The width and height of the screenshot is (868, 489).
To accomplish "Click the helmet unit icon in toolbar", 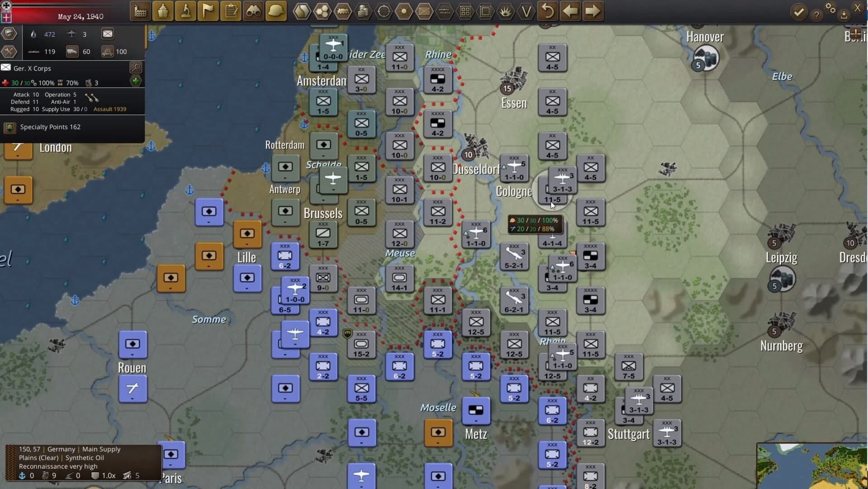I will pos(276,11).
